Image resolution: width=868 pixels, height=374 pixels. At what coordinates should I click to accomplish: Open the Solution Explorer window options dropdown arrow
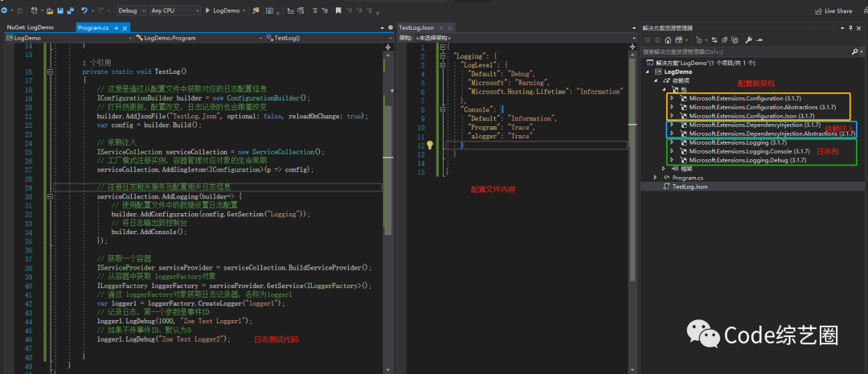click(x=842, y=27)
